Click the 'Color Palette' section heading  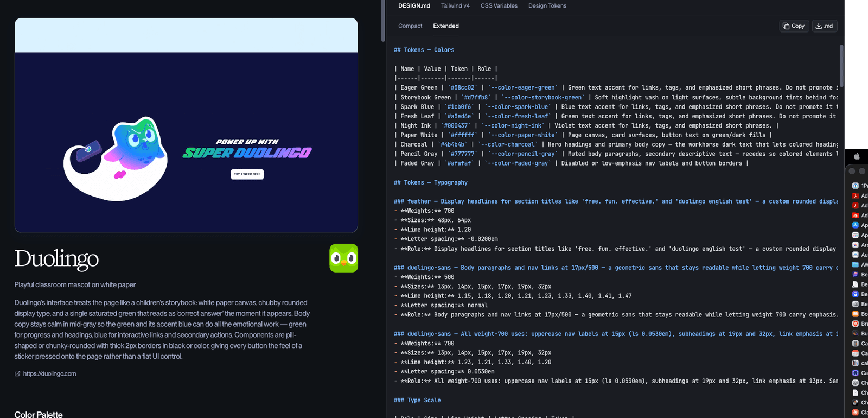point(39,414)
